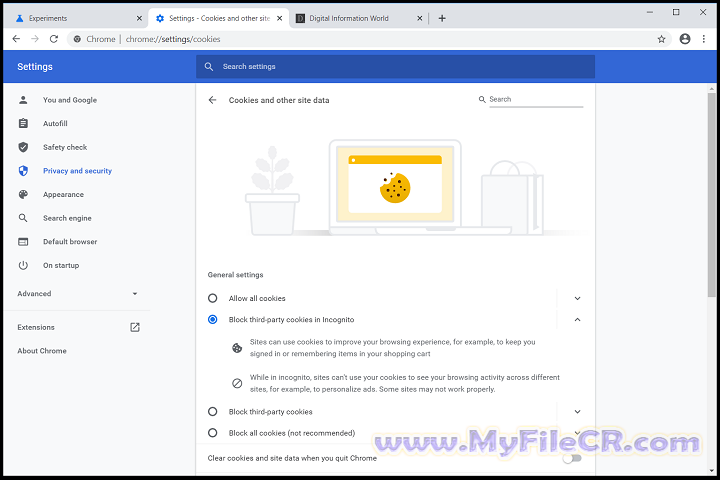Click the On startup power icon

tap(23, 265)
